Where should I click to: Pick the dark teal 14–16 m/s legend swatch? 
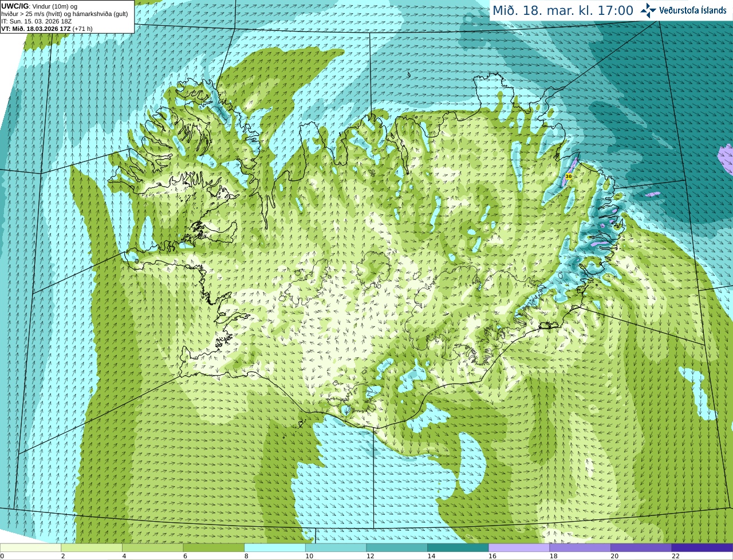[x=458, y=548]
